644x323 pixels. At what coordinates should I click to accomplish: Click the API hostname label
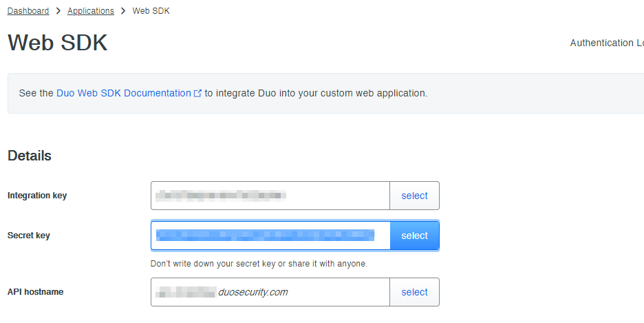point(35,292)
